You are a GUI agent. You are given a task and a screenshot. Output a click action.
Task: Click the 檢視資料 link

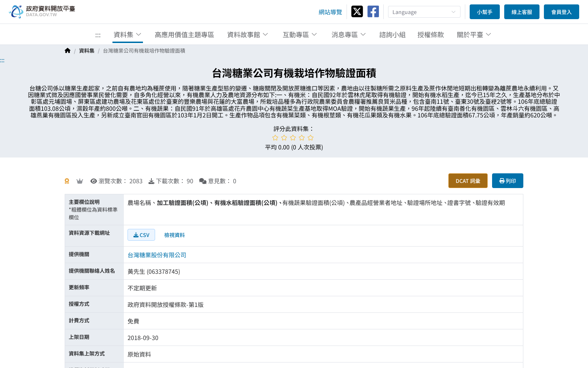(x=175, y=235)
